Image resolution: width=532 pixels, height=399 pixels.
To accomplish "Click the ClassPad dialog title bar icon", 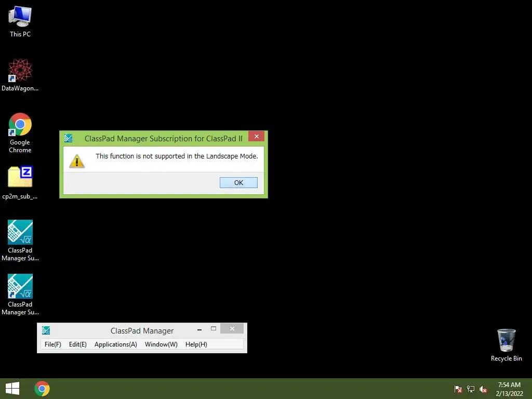I will pyautogui.click(x=68, y=138).
